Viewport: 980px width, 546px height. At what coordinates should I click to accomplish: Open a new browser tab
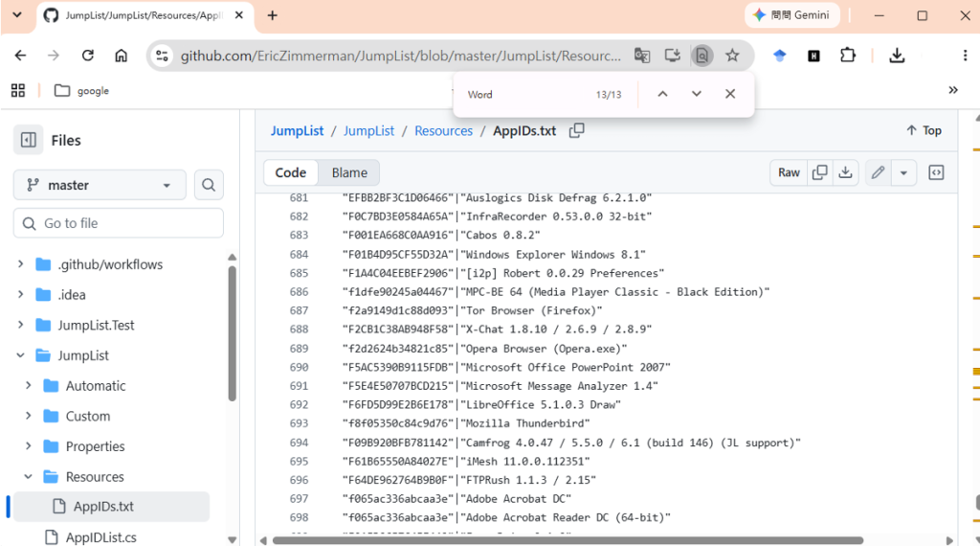(273, 15)
